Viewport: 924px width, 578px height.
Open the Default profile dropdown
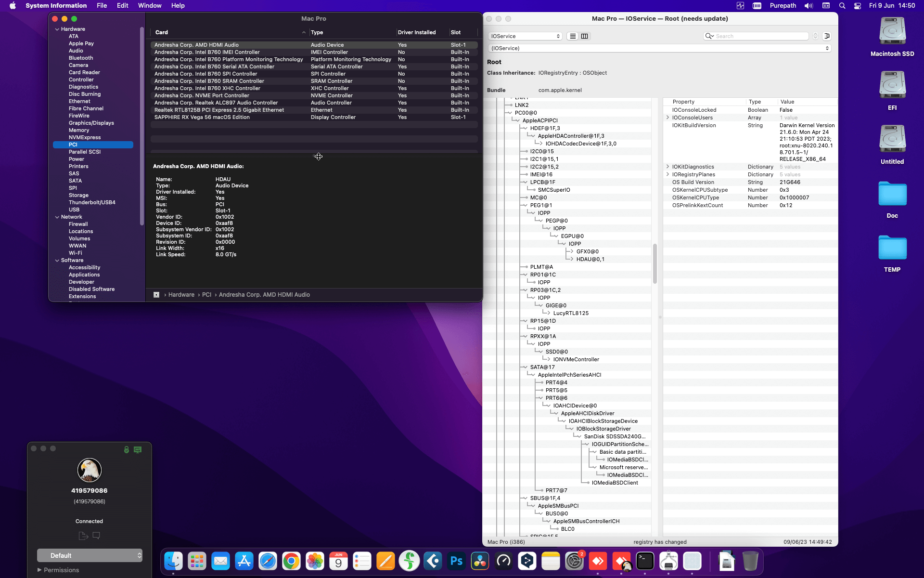(x=90, y=555)
